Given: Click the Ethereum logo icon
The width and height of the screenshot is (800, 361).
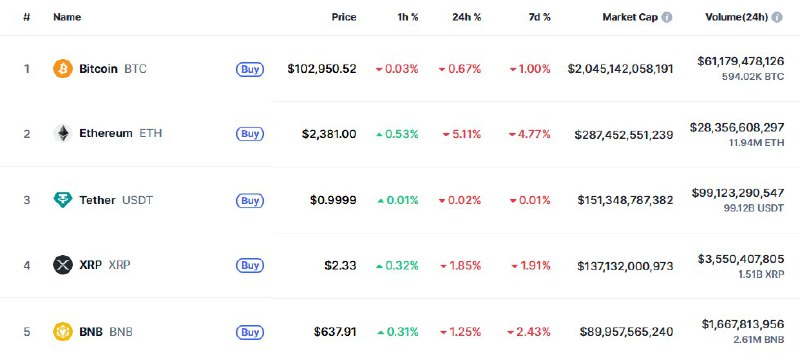Looking at the screenshot, I should [63, 134].
